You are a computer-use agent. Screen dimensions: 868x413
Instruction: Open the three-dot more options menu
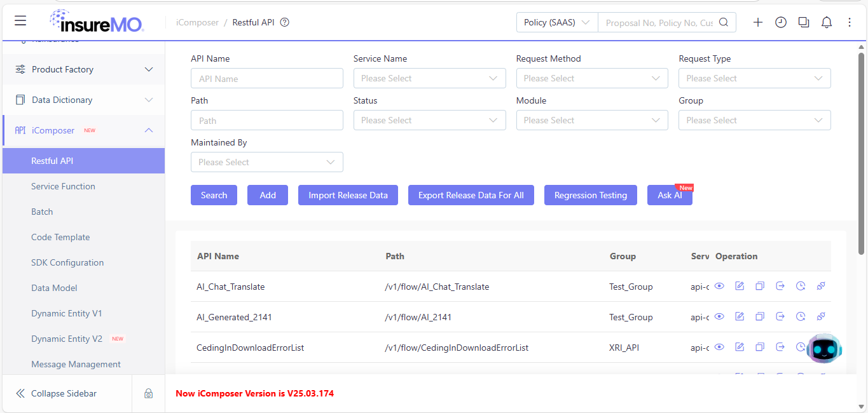850,22
